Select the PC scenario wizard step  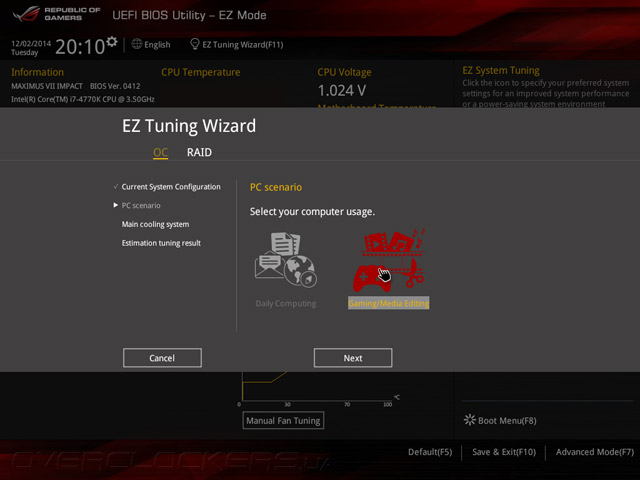pyautogui.click(x=141, y=205)
